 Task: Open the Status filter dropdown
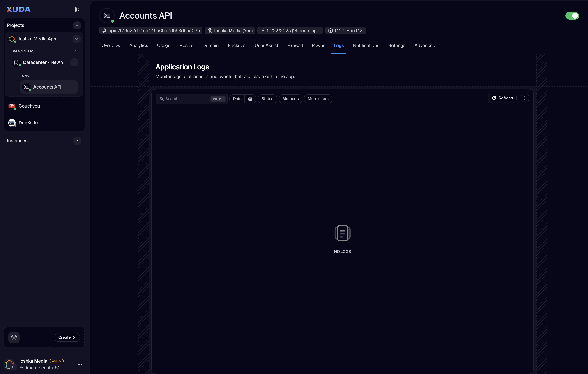click(267, 99)
